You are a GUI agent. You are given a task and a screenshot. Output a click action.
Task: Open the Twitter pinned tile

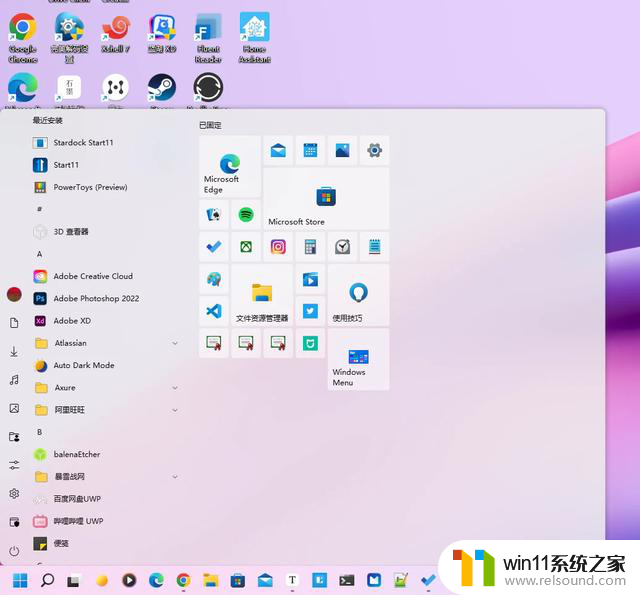[310, 311]
